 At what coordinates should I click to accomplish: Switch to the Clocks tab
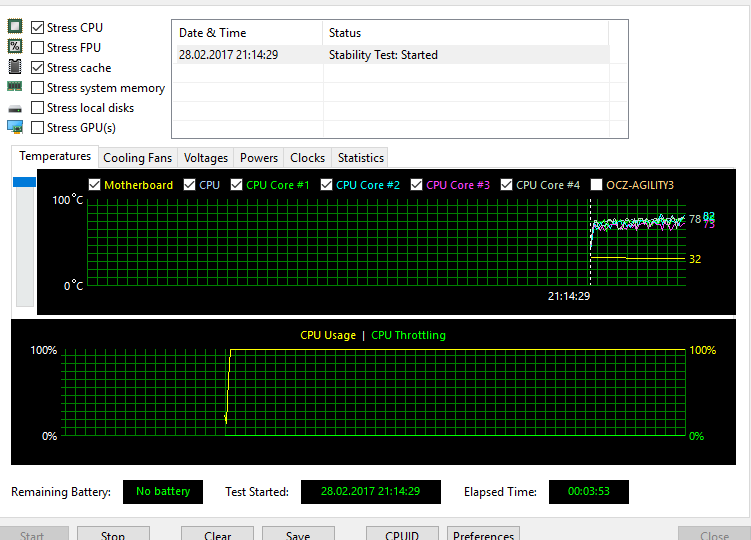[307, 158]
